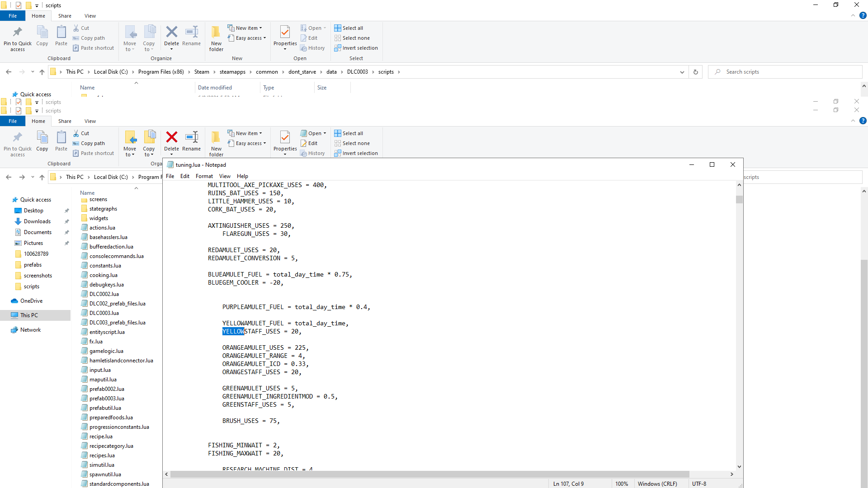Click Properties icon in top ribbon
Screen dimensions: 868x488
tap(285, 32)
